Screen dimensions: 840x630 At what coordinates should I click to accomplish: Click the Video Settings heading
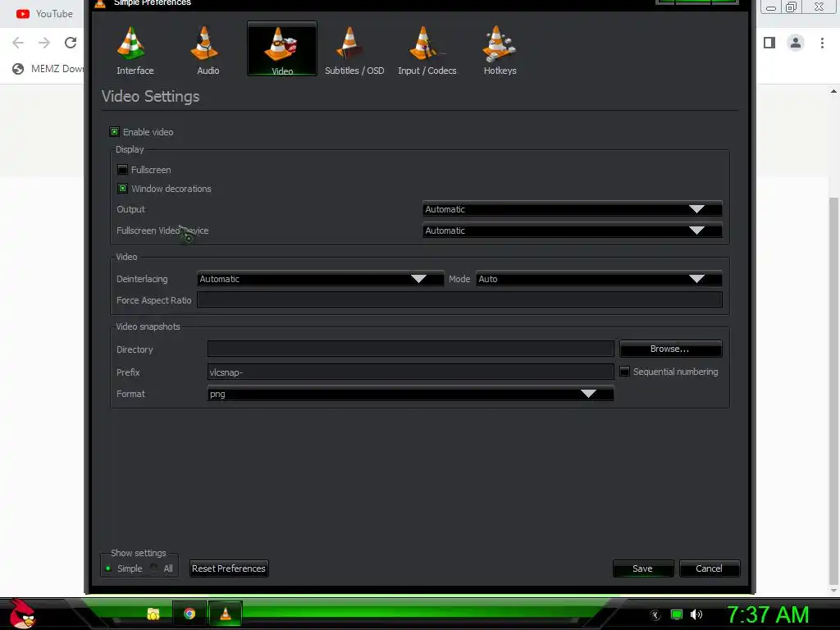151,97
